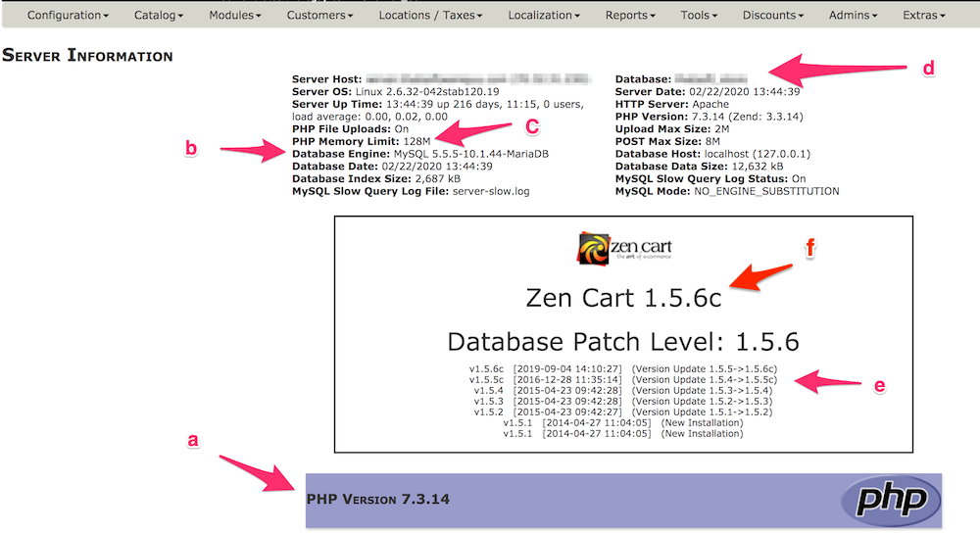Screen dimensions: 980x533
Task: Select the v1.5.5c version update row
Action: (623, 380)
